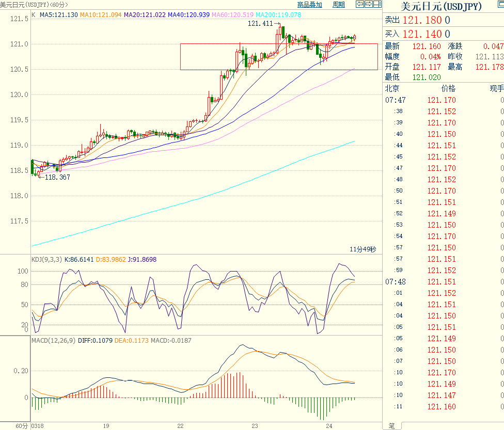Screen dimensions: 504x430
Task: Select the MA200:119.078 indicator label
Action: click(278, 15)
